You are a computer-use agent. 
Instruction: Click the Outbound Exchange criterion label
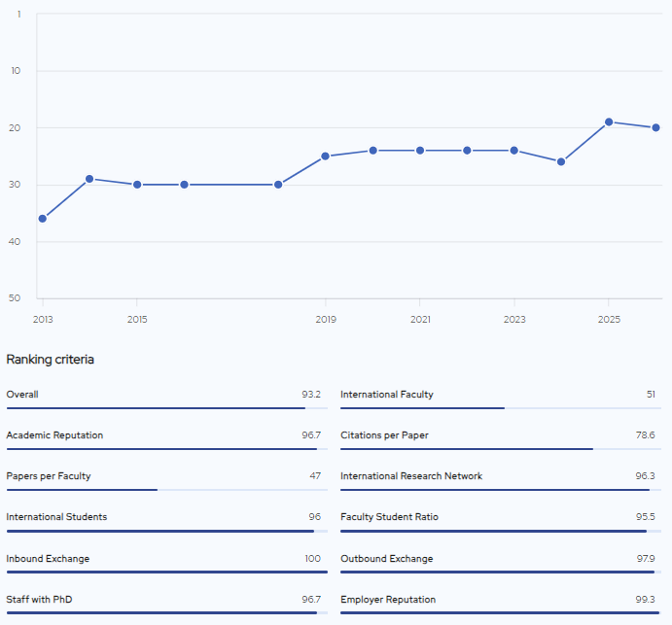[386, 559]
